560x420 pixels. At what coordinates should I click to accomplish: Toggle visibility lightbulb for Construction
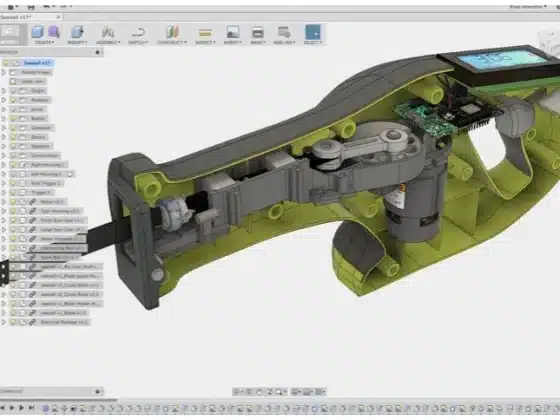(x=13, y=155)
